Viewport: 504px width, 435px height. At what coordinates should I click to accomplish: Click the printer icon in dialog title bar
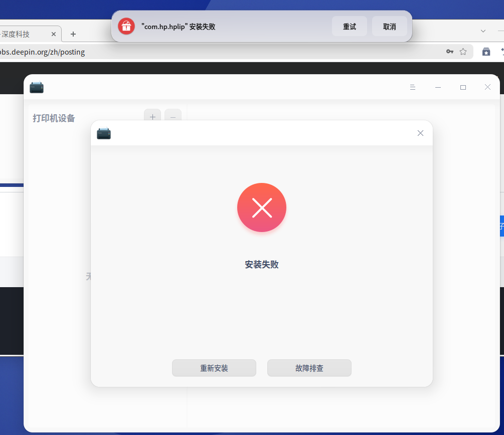pyautogui.click(x=104, y=133)
